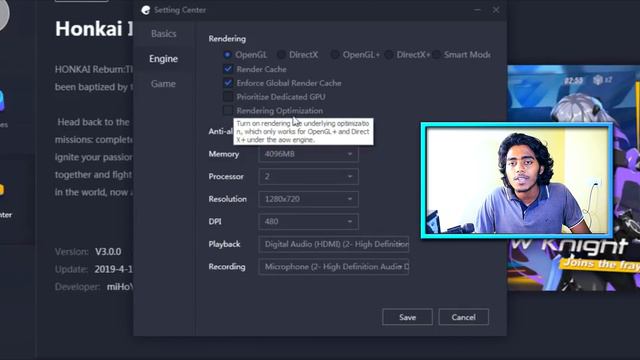Click the Resolution label
The height and width of the screenshot is (360, 640).
(227, 199)
